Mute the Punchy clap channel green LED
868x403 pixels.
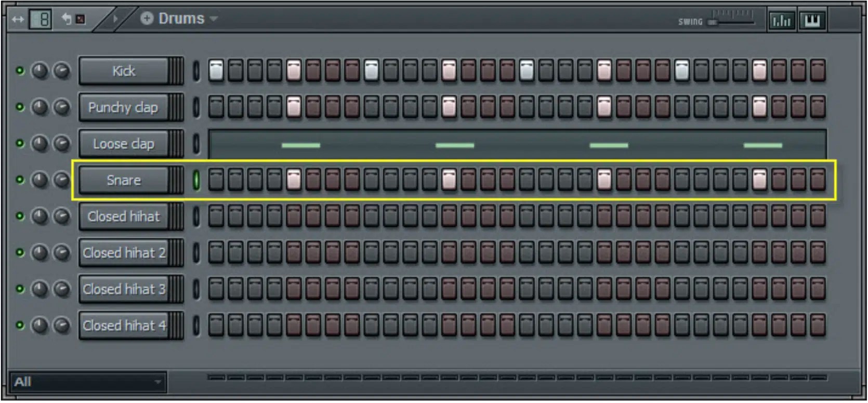(20, 107)
